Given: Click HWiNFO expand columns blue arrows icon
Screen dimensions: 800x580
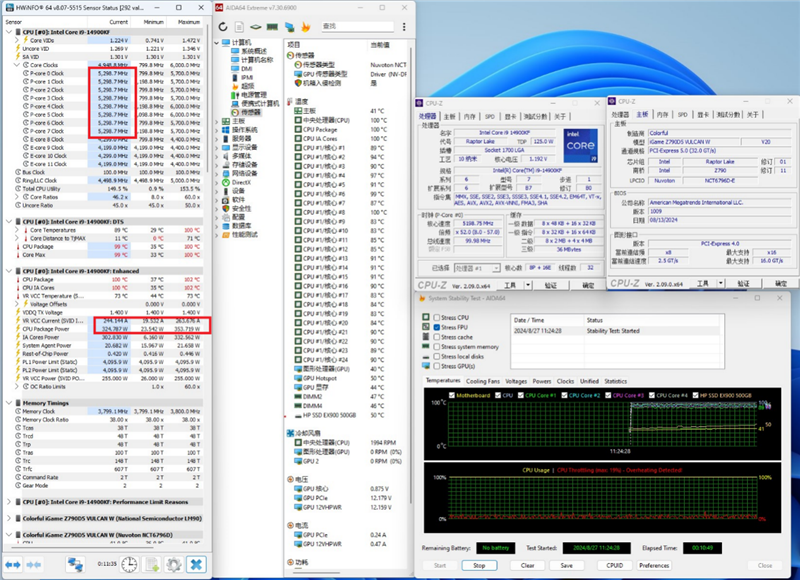Looking at the screenshot, I should [13, 565].
